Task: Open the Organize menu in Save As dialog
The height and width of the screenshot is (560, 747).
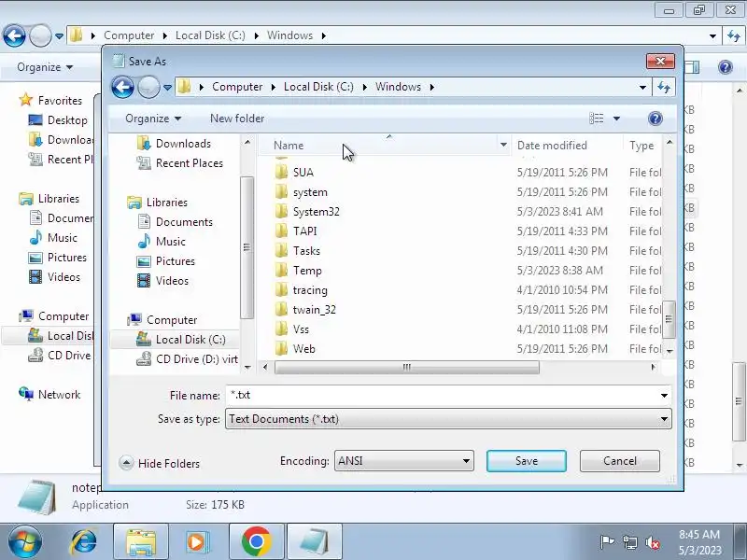Action: click(x=153, y=119)
